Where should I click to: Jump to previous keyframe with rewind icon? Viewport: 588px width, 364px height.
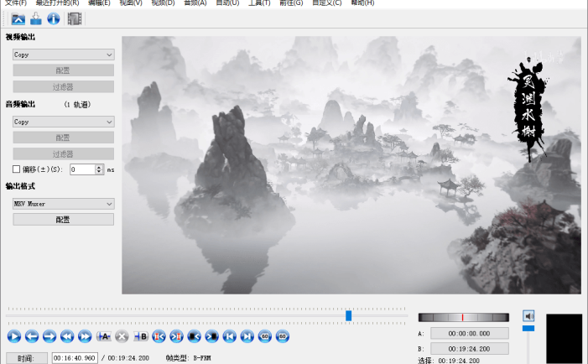tap(67, 336)
